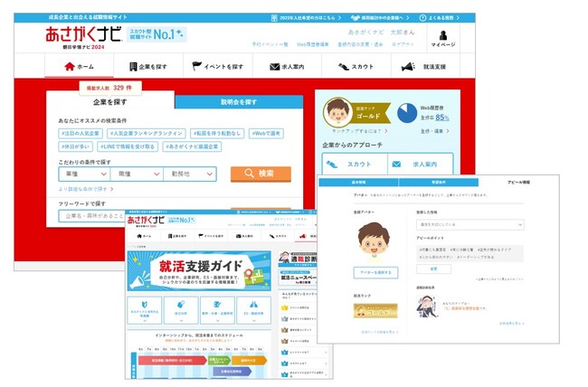
Task: Click flag icon in the guide page nav
Action: point(201,236)
